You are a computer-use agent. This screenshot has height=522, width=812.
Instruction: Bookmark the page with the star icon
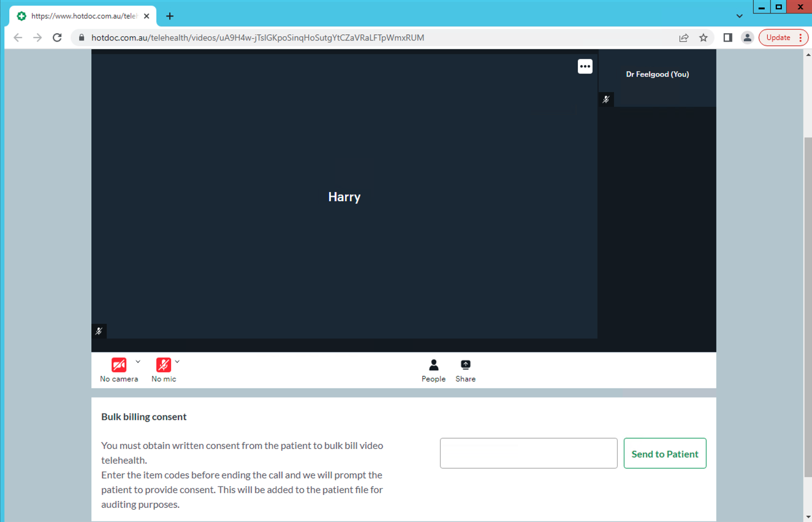(703, 37)
